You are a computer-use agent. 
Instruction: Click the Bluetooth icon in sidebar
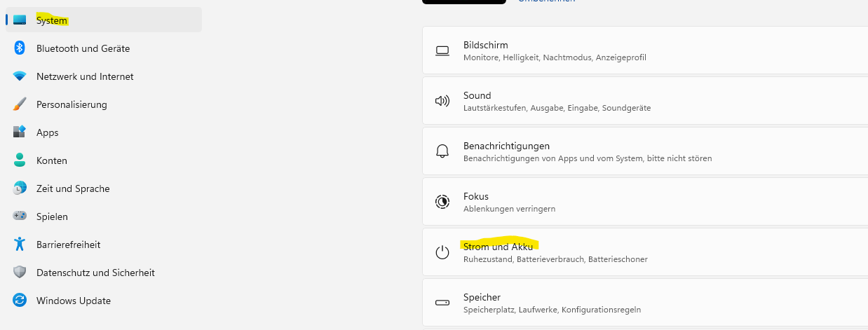tap(20, 48)
